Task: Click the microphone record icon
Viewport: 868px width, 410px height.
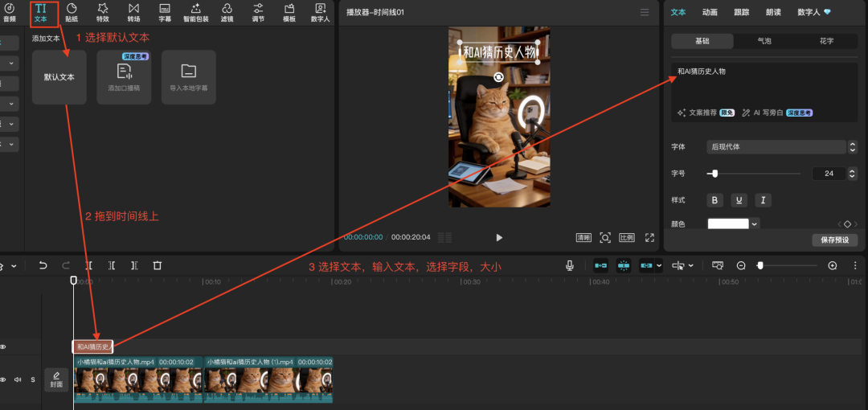Action: pos(570,266)
